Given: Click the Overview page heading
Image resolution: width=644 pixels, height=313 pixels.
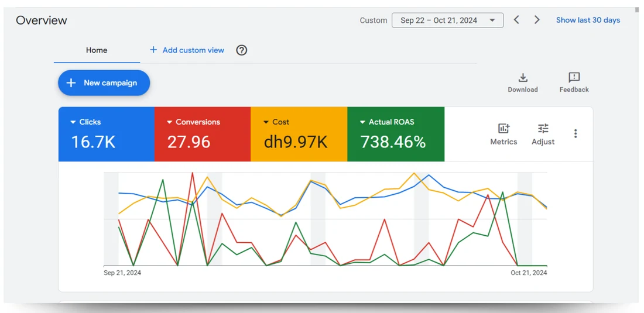Looking at the screenshot, I should coord(42,20).
